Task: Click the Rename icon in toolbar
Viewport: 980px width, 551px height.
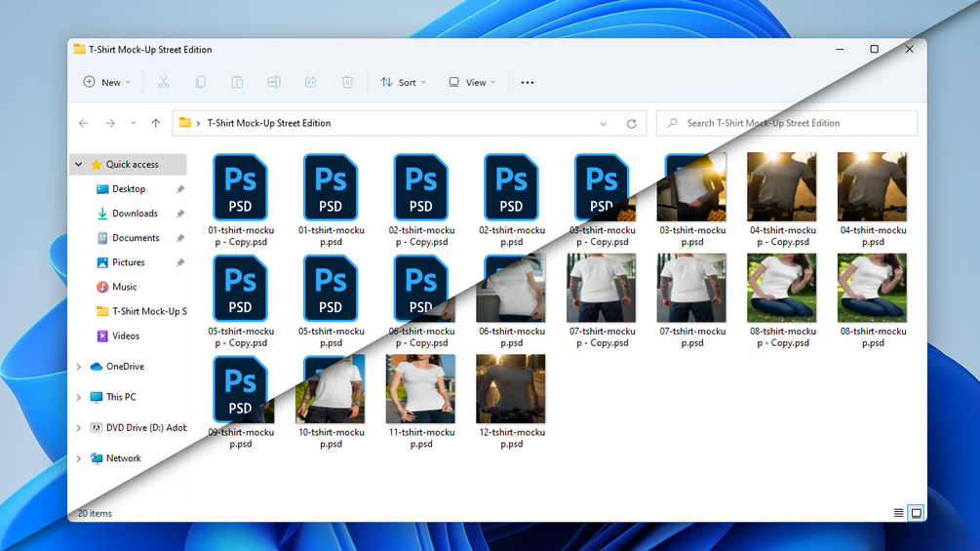Action: (274, 83)
